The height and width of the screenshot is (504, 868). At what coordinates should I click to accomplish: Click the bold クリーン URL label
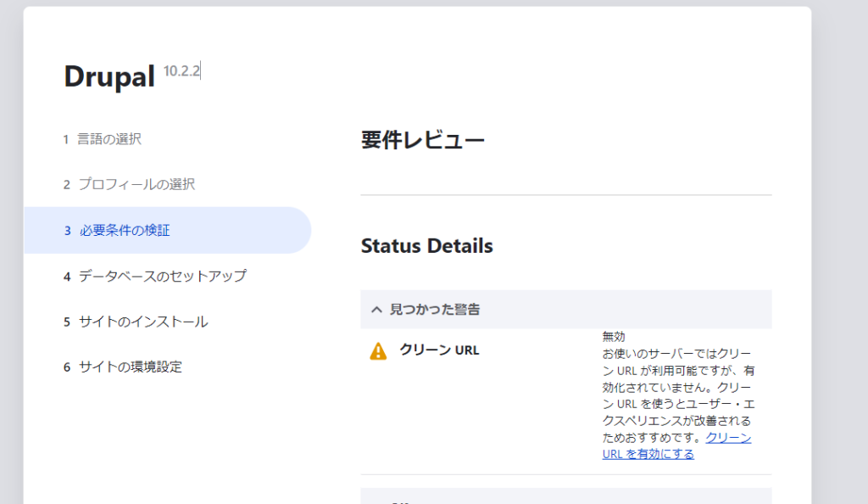439,350
